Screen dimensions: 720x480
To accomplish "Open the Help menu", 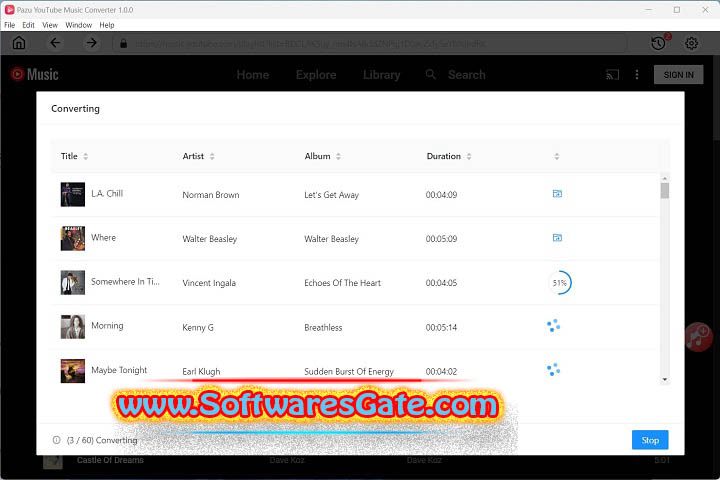I will pos(107,25).
